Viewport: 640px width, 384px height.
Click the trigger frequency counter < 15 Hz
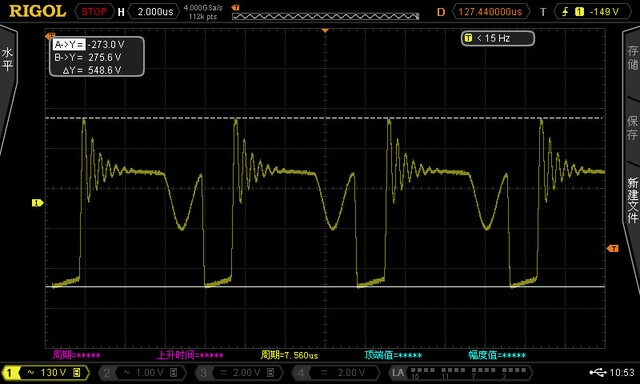click(x=497, y=38)
